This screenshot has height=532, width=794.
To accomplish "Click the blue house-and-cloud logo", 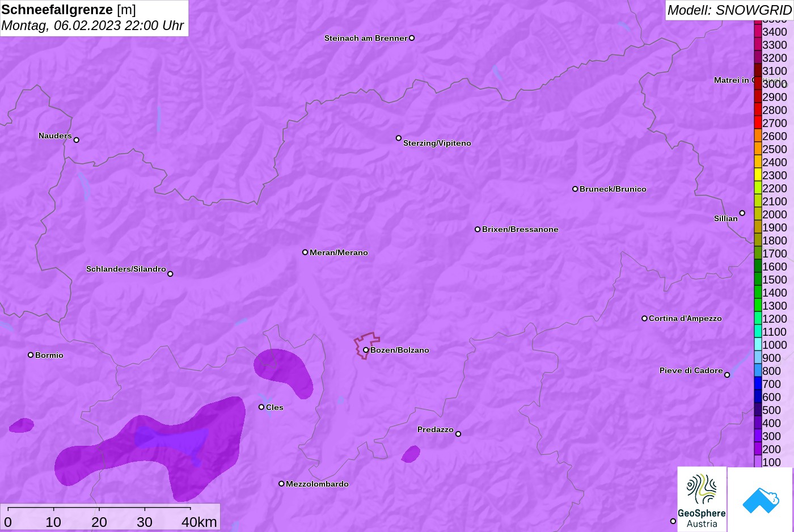I will click(761, 500).
